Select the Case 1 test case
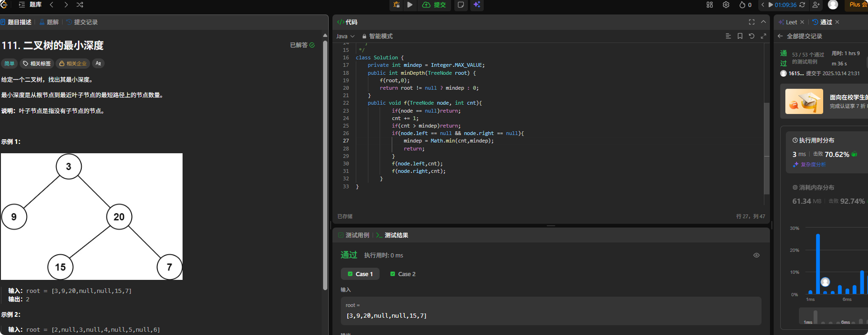Viewport: 868px width, 335px height. pos(360,274)
